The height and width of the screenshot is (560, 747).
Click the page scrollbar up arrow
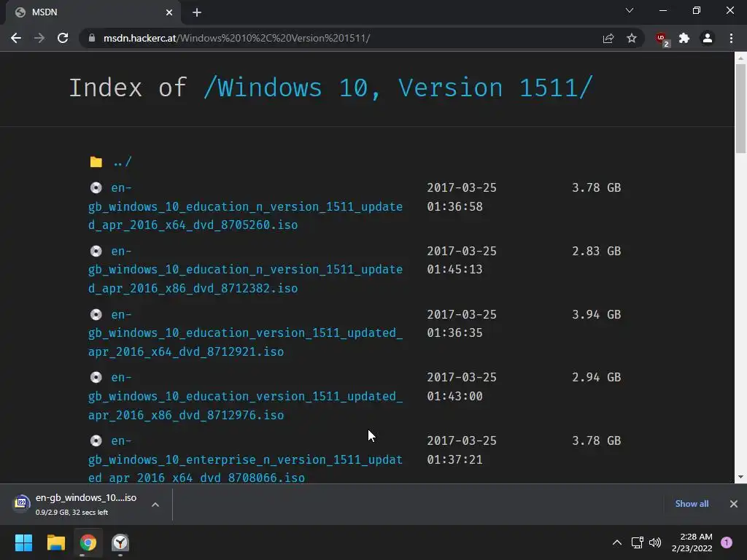[740, 58]
